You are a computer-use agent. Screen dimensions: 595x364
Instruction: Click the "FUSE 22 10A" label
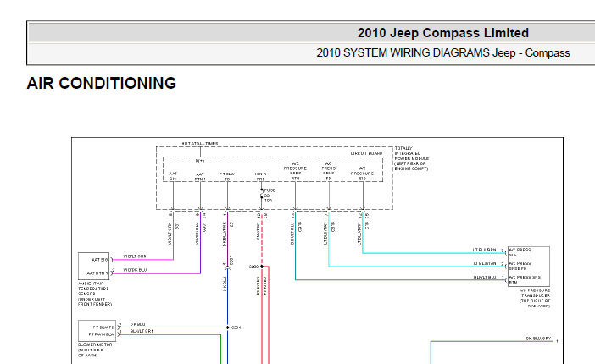point(270,196)
